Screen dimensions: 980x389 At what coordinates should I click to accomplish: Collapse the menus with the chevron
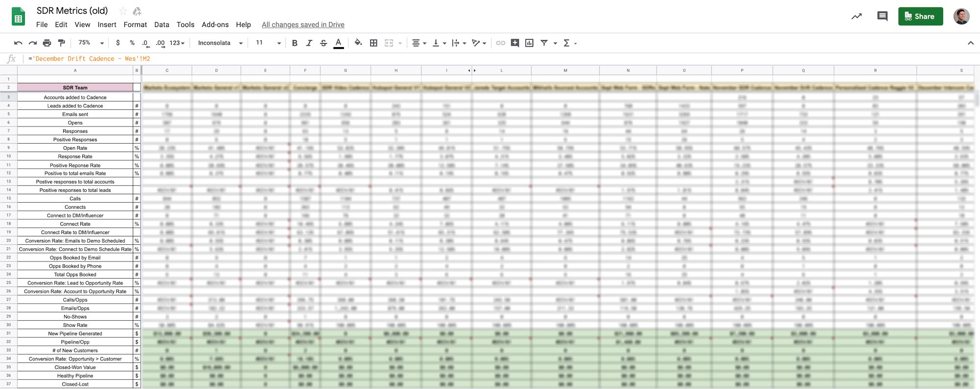pos(970,43)
